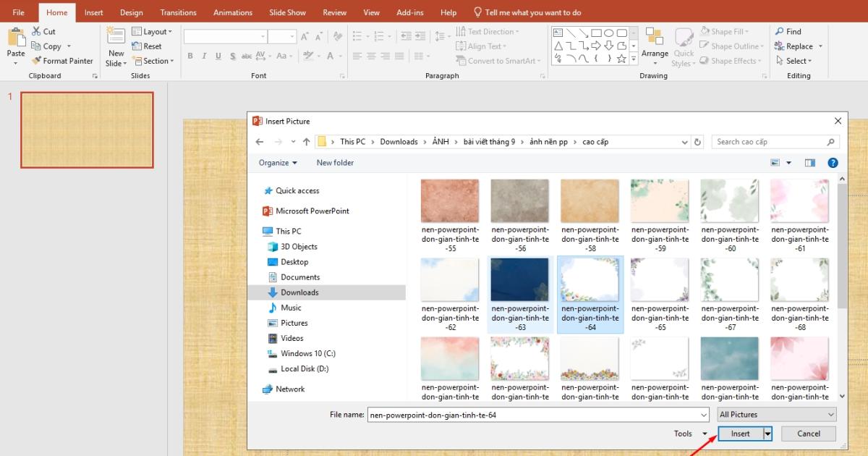This screenshot has height=456, width=868.
Task: Select the Format Painter tool
Action: coord(62,61)
